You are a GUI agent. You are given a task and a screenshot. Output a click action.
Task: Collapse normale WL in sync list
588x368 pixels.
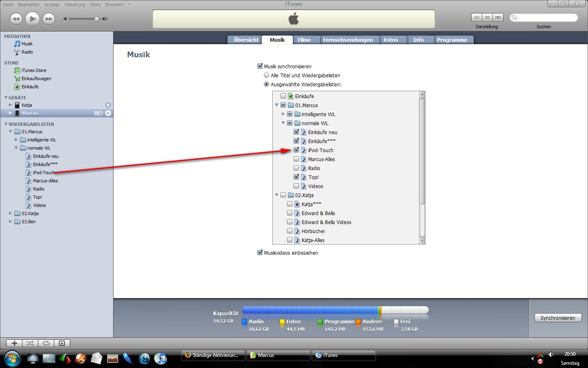[x=283, y=123]
